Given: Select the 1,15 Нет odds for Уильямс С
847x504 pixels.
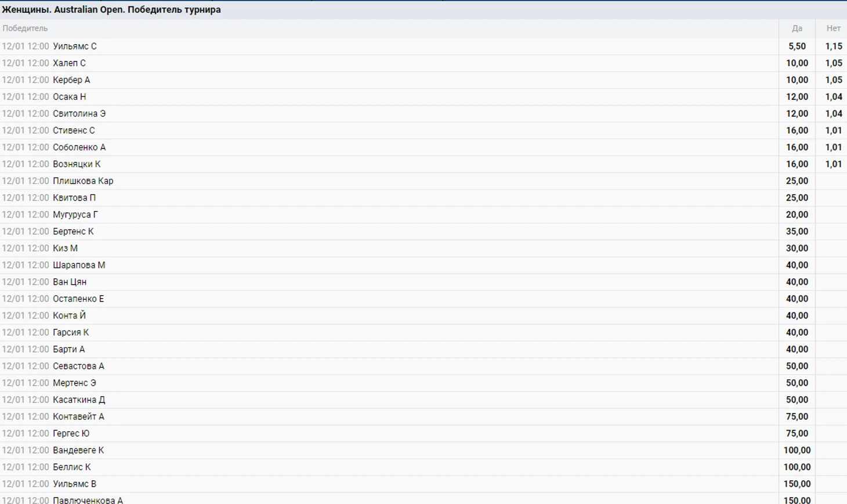Looking at the screenshot, I should (834, 46).
